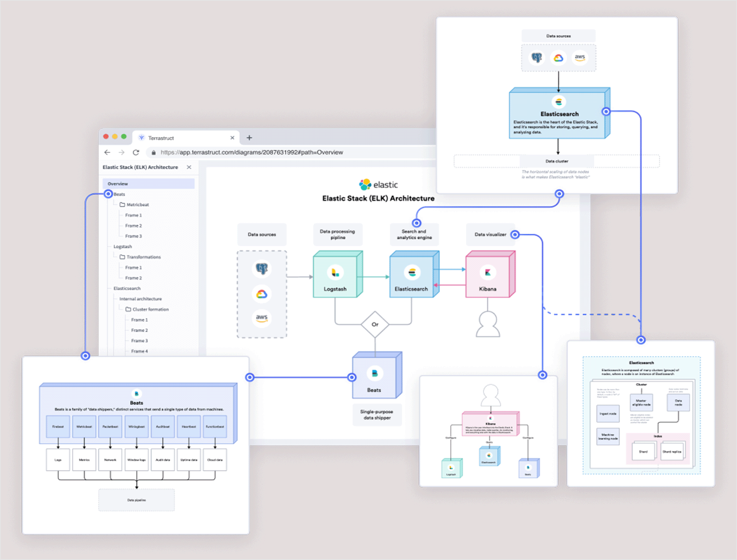Click the Elastic Stack (ELK) Architecture title
This screenshot has width=737, height=560.
pyautogui.click(x=378, y=198)
